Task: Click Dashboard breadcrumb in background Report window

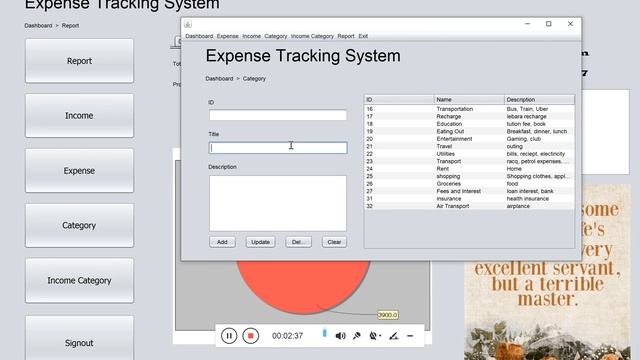Action: point(38,25)
